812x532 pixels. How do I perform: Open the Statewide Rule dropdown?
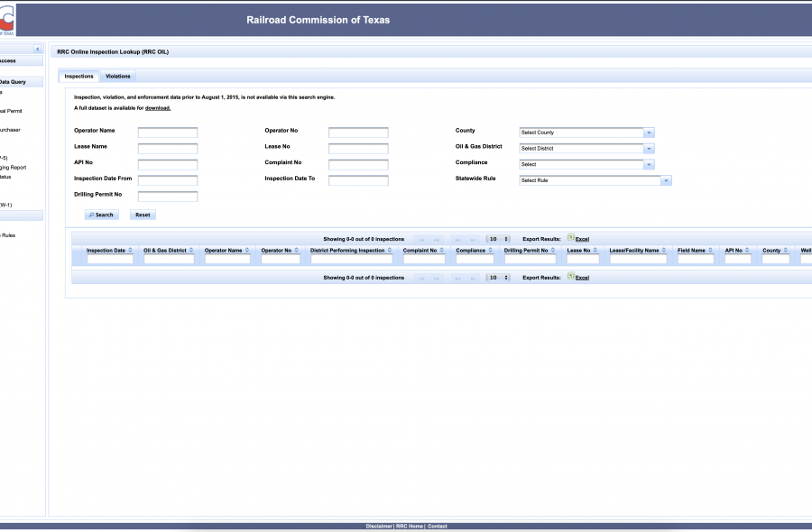[x=666, y=180]
